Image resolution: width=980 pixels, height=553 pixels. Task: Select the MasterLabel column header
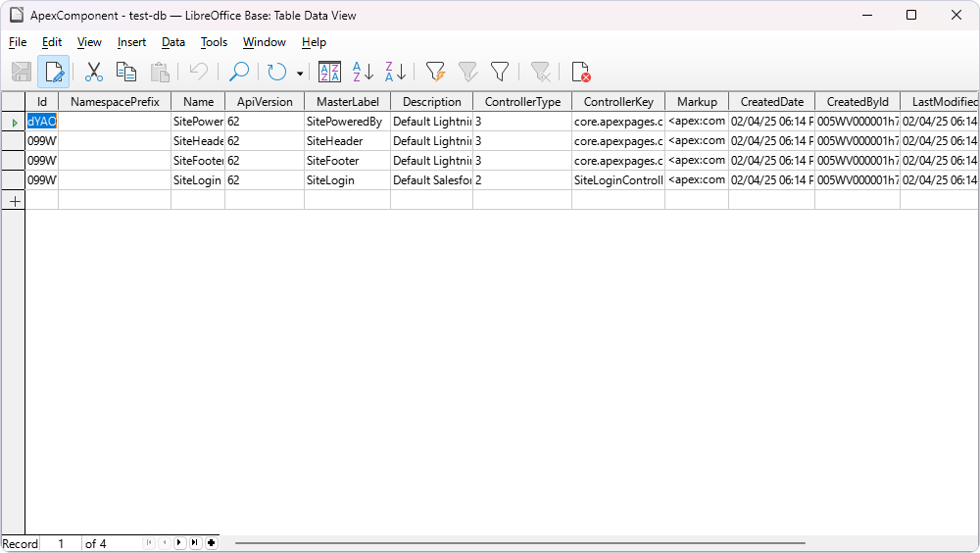pos(348,101)
